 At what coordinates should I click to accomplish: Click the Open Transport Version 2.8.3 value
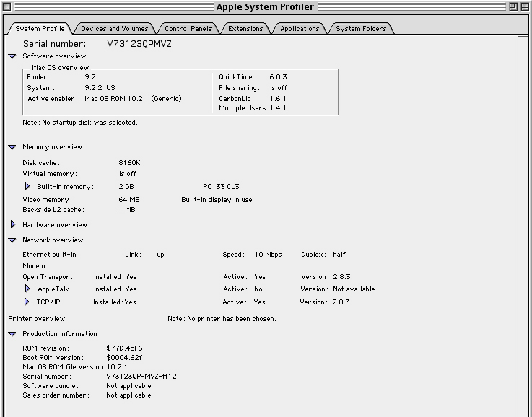point(341,277)
